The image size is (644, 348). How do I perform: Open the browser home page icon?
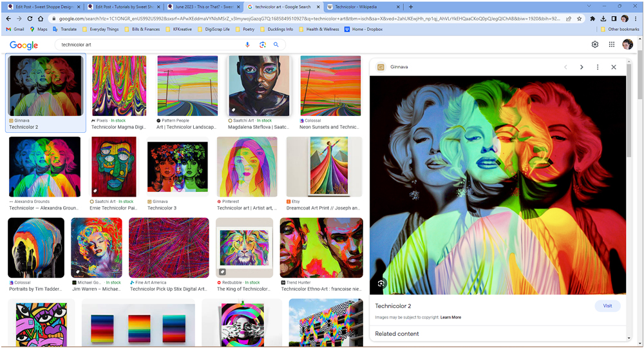[40, 19]
